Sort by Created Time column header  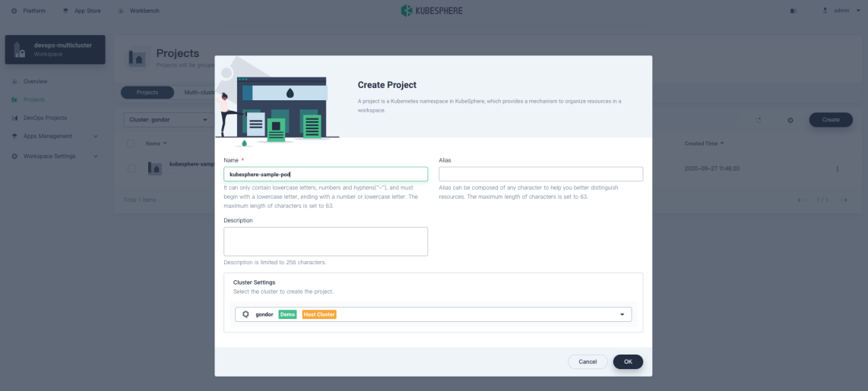[x=704, y=143]
